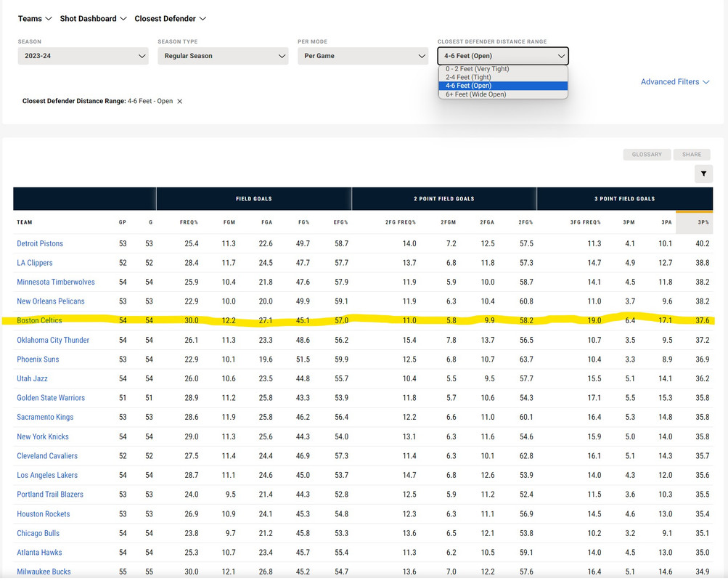Open Chicago Bulls team link
The image size is (728, 581).
coord(38,533)
